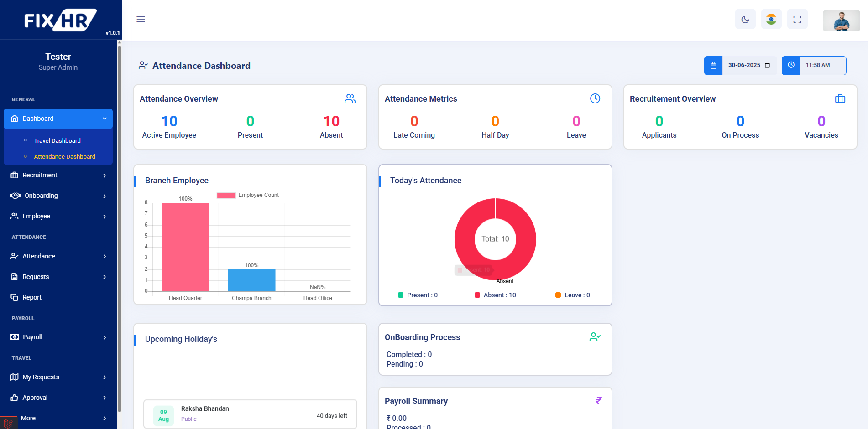Click the OnBoarding Process checkmark person icon
The width and height of the screenshot is (868, 429).
click(595, 337)
